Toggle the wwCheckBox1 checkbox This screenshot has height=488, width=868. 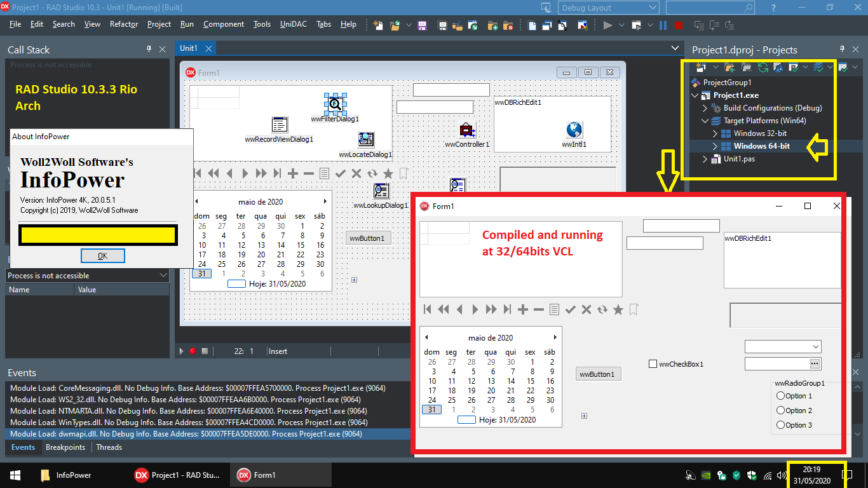click(x=653, y=364)
